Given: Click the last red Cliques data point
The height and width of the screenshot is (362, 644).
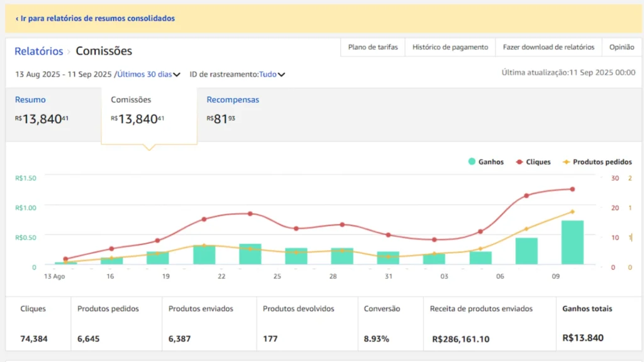Looking at the screenshot, I should coord(572,189).
